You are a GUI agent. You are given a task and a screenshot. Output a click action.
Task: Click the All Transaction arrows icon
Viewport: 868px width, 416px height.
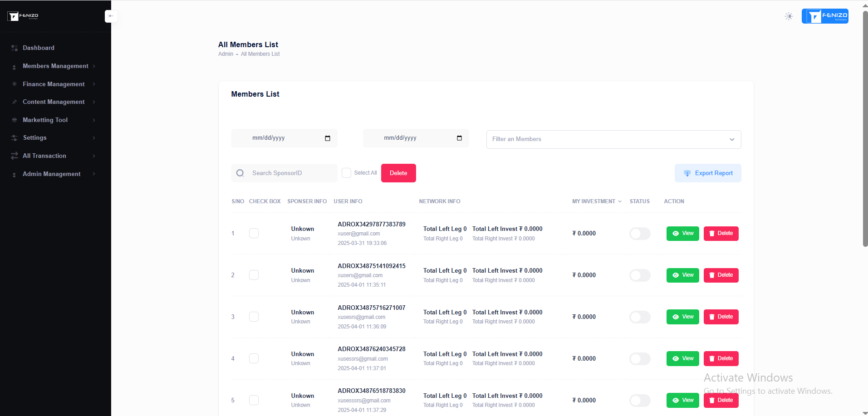[15, 156]
